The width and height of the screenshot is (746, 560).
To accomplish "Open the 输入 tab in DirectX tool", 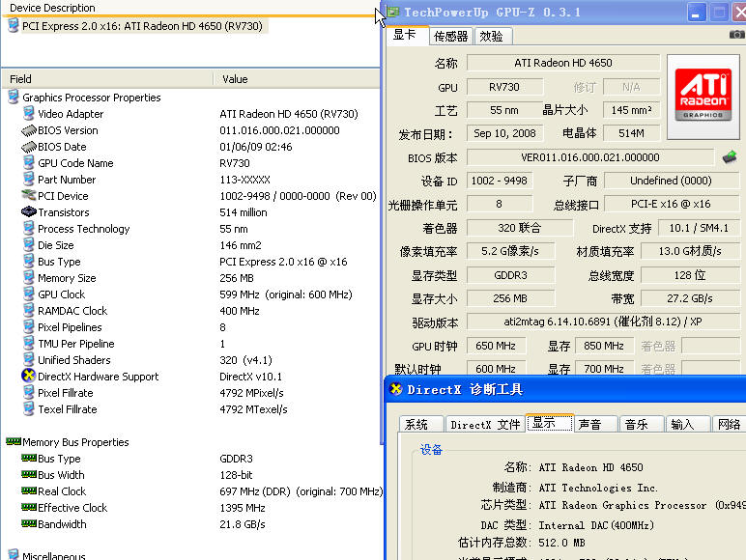I will pyautogui.click(x=687, y=424).
